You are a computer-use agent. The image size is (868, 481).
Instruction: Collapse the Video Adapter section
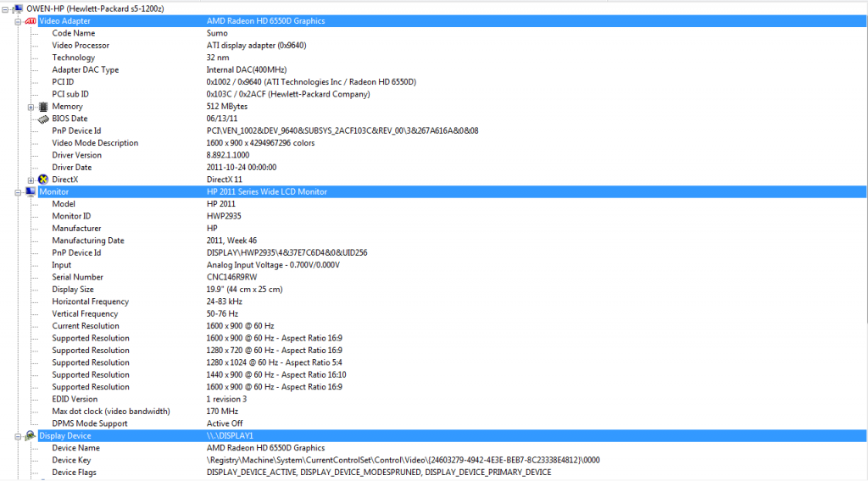18,21
